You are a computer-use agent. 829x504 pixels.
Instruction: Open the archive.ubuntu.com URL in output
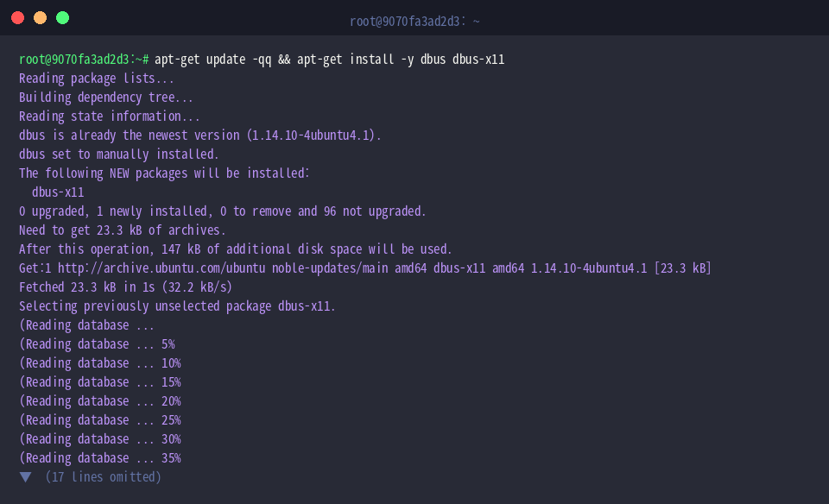coord(161,268)
